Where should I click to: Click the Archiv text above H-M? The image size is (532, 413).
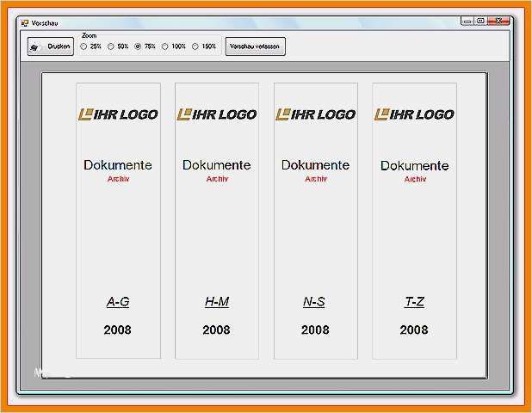click(217, 179)
